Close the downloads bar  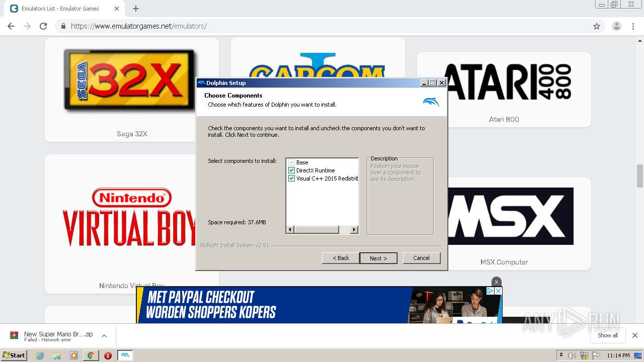coord(635,335)
